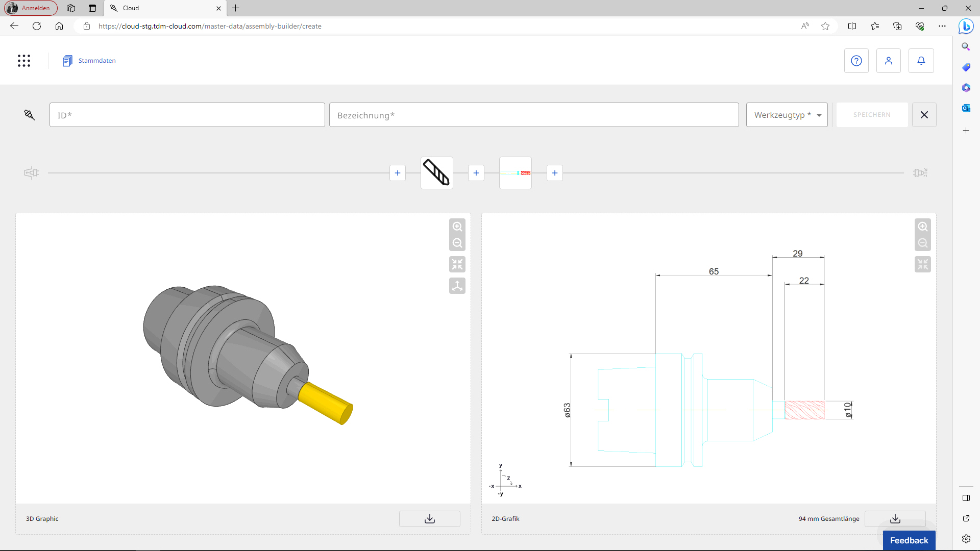980x551 pixels.
Task: Open browser settings and more menu
Action: [x=942, y=26]
